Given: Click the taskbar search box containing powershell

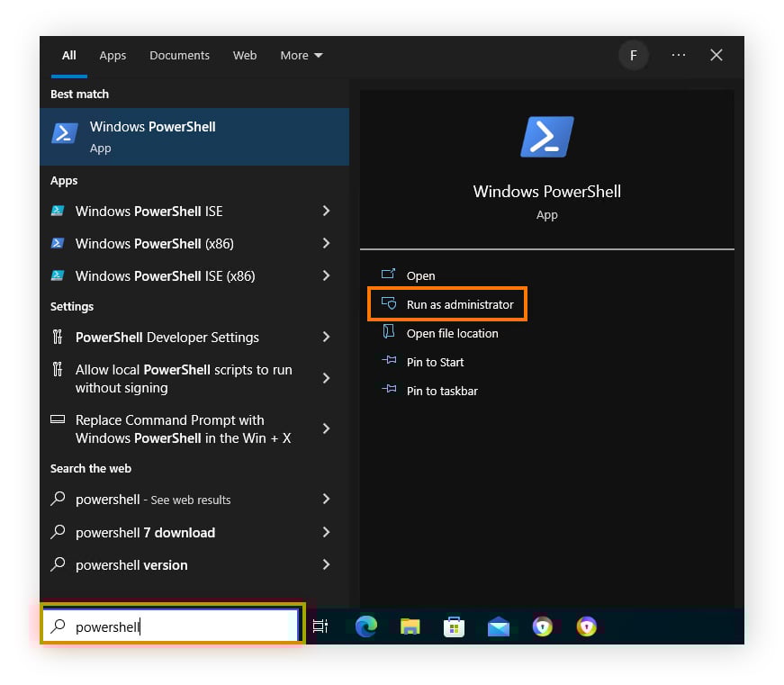Looking at the screenshot, I should (x=172, y=626).
